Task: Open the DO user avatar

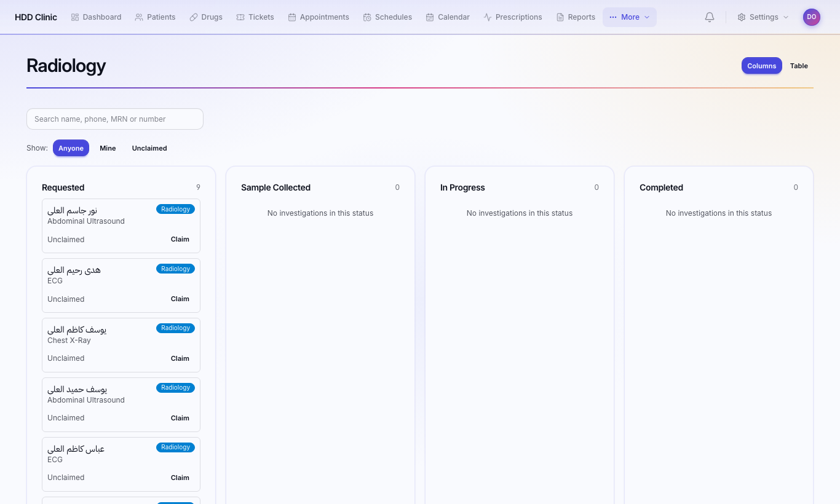Action: click(812, 17)
